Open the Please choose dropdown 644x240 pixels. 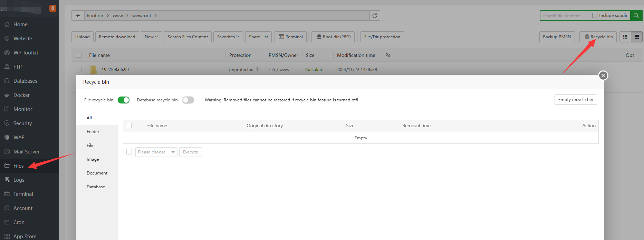(x=156, y=152)
